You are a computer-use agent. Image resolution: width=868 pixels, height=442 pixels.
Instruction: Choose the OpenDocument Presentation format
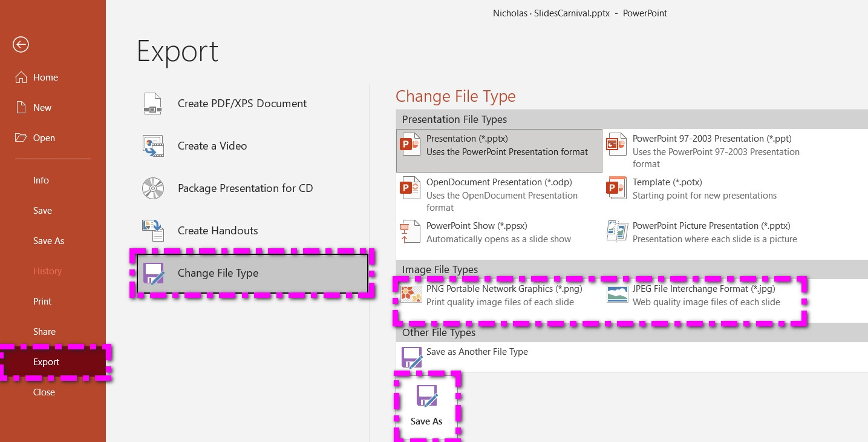point(499,194)
